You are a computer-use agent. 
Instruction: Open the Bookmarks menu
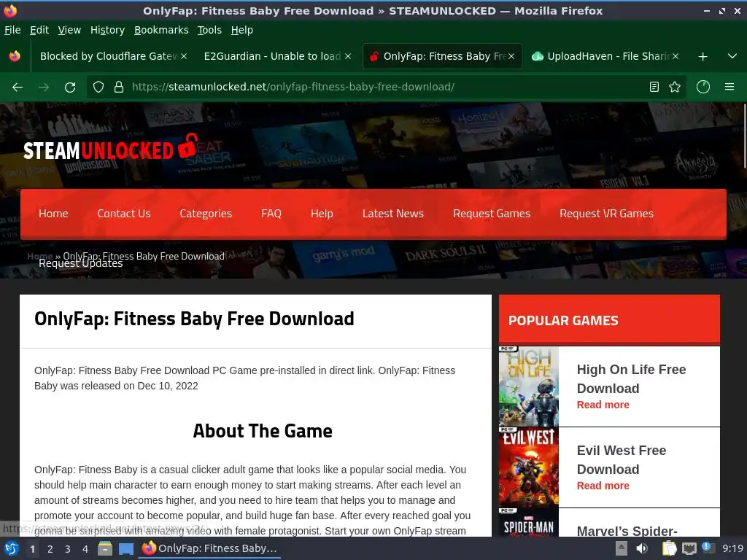[161, 30]
